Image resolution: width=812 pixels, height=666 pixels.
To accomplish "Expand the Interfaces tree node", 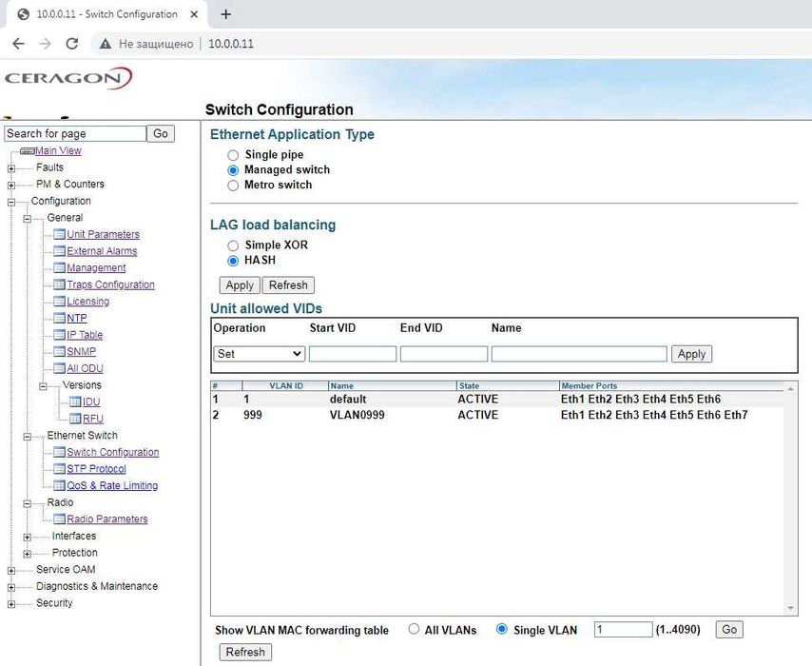I will [x=28, y=537].
